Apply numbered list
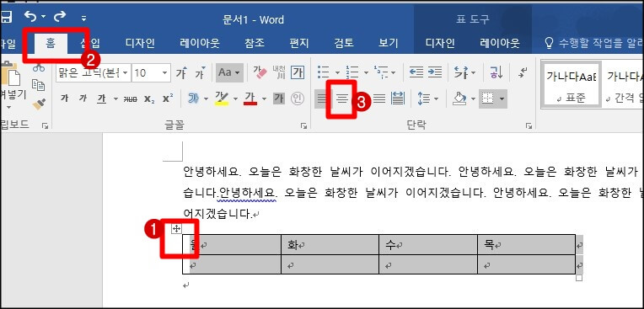 pos(352,72)
